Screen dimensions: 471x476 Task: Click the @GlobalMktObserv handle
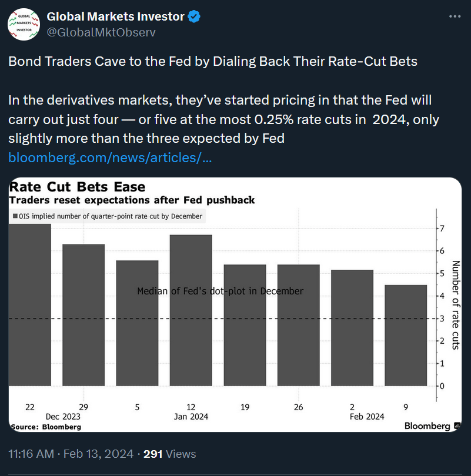tap(101, 32)
